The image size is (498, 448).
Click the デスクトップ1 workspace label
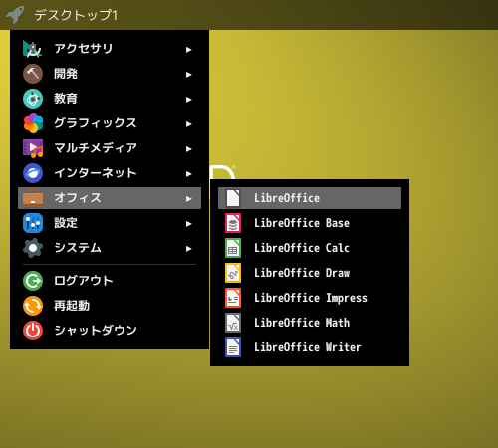pyautogui.click(x=76, y=15)
